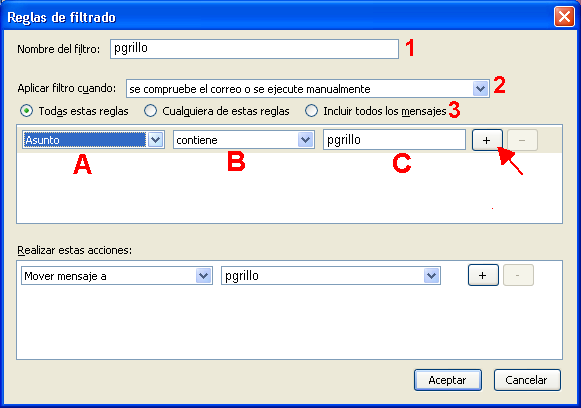581x408 pixels.
Task: Click the disabled minus button in actions
Action: [518, 275]
